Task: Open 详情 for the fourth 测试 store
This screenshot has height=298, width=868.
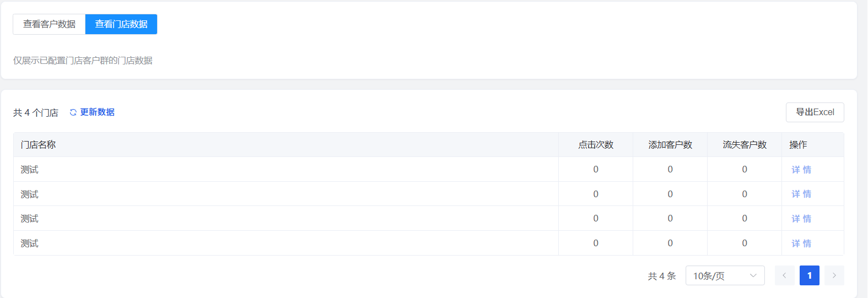Action: click(801, 243)
